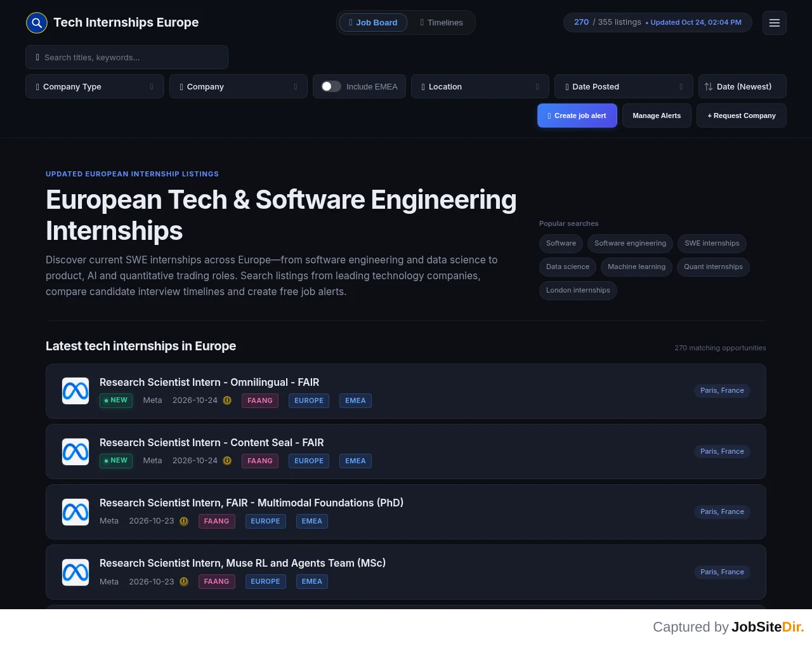Click the FAANG tag on Omnilingual listing

260,400
